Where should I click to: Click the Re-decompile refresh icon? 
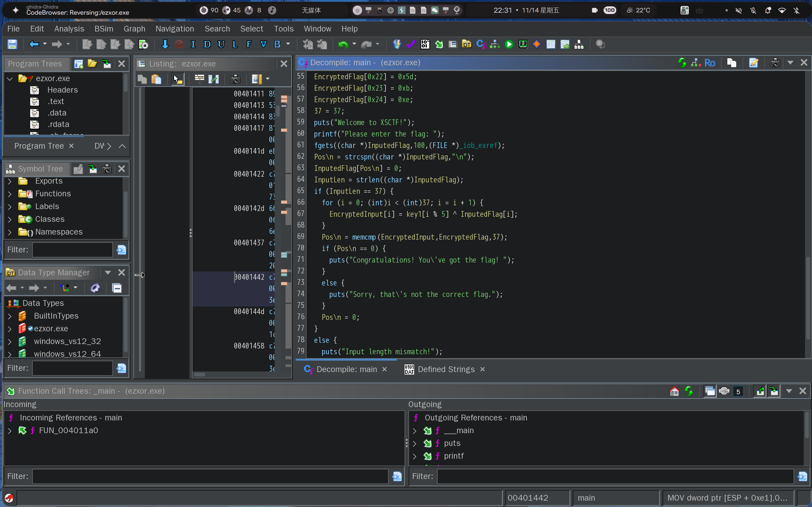(x=681, y=63)
